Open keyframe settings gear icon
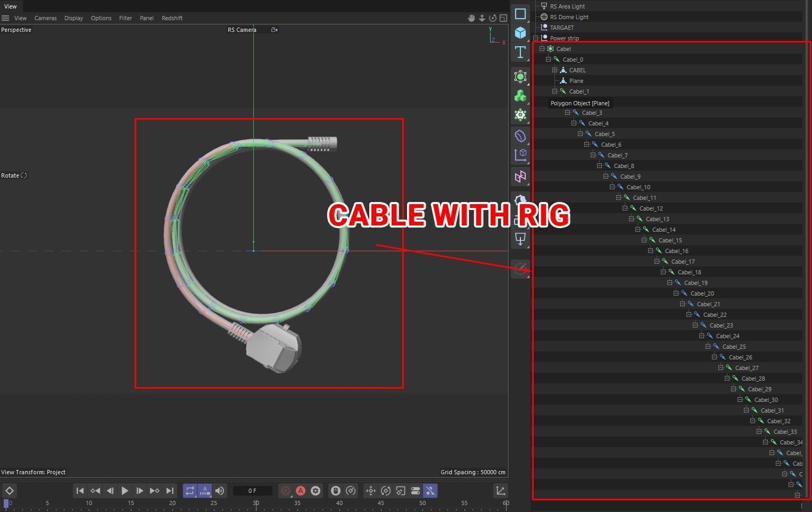 click(316, 491)
